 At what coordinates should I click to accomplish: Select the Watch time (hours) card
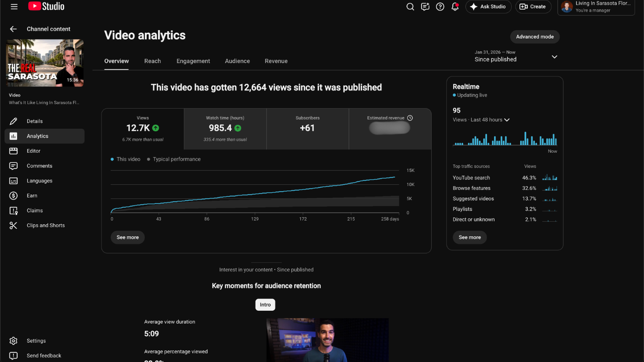click(225, 129)
